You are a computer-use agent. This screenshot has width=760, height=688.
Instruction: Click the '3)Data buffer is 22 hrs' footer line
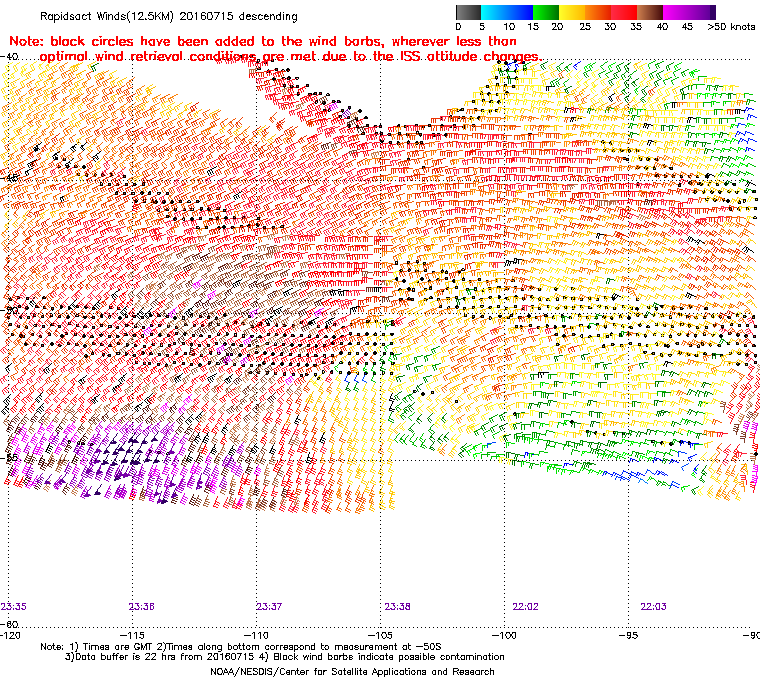pos(285,657)
